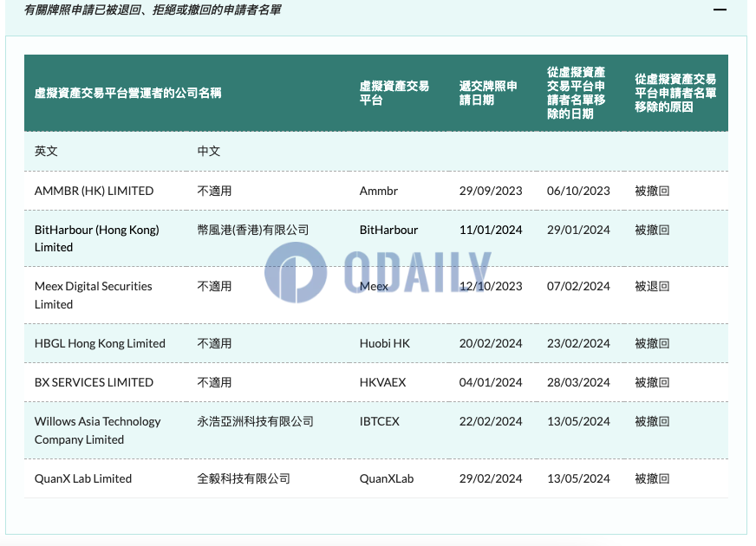The height and width of the screenshot is (546, 756).
Task: Select BitHarbour (Hong Kong) Limited company name
Action: (96, 238)
